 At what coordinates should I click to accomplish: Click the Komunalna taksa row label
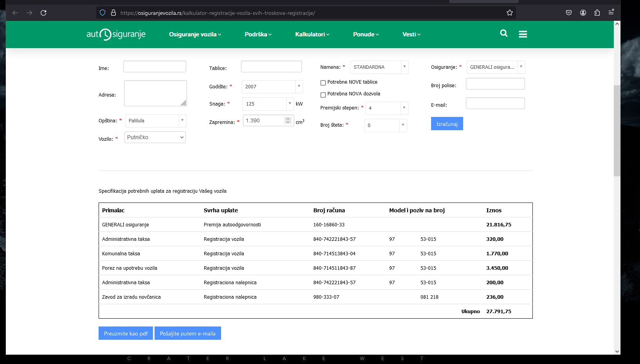pyautogui.click(x=121, y=254)
